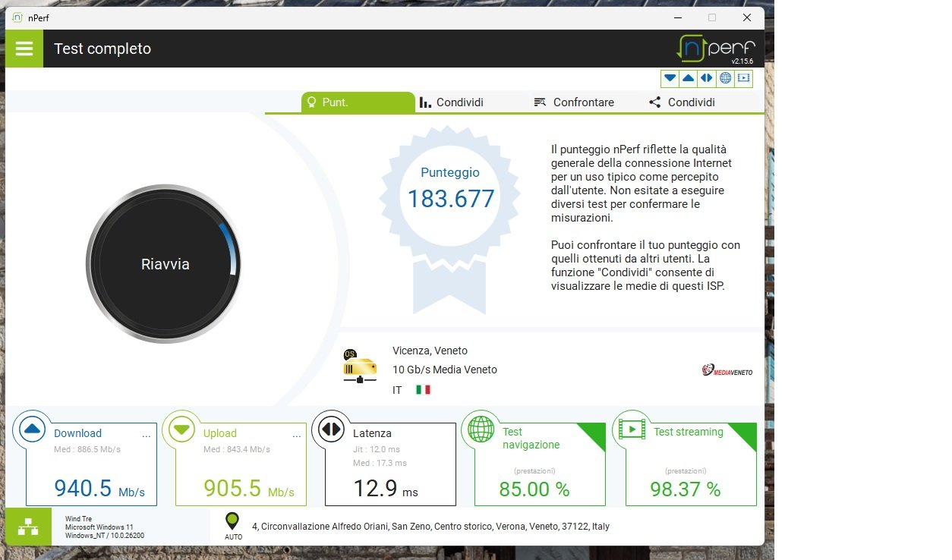
Task: Click the film icon on Test streaming card
Action: click(x=631, y=429)
